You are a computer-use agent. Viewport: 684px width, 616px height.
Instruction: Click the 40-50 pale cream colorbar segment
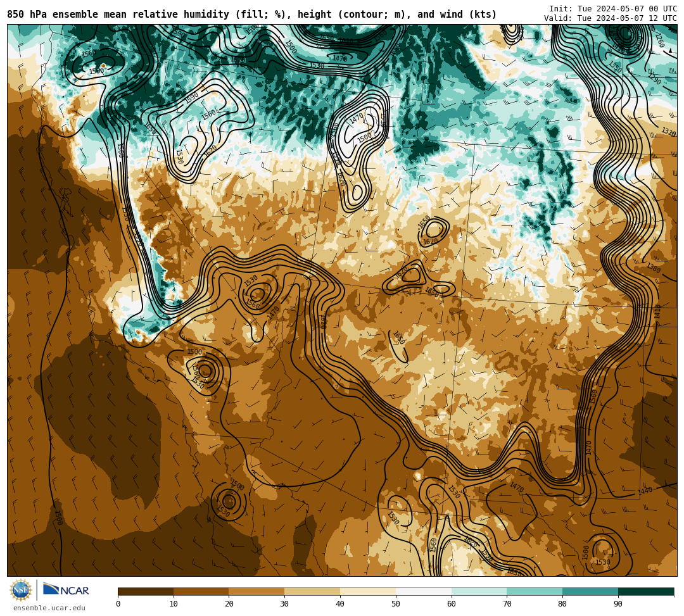pyautogui.click(x=368, y=591)
